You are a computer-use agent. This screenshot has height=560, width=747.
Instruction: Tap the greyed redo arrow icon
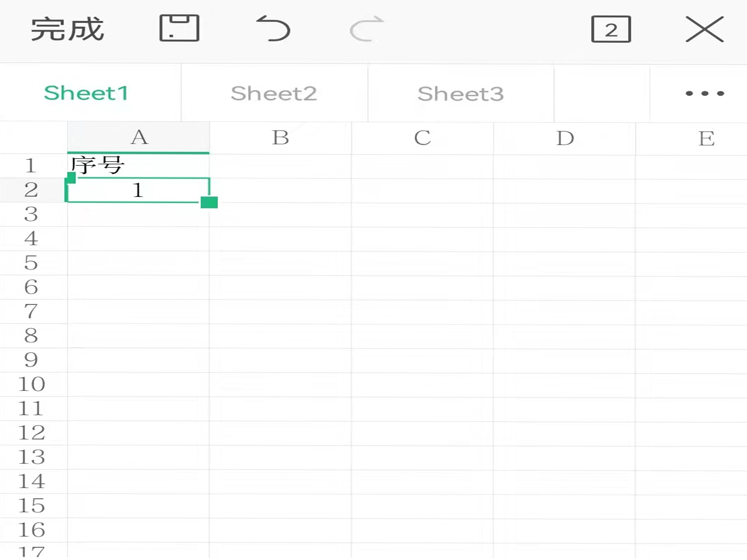[367, 29]
